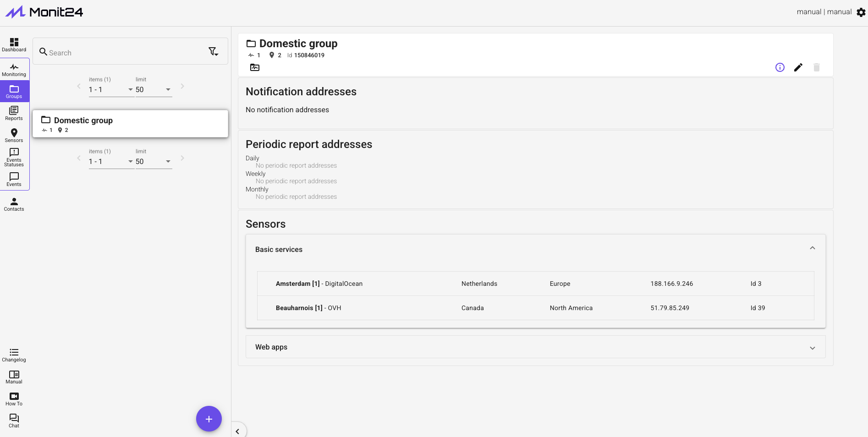Collapse the left panel with arrow

[x=237, y=431]
